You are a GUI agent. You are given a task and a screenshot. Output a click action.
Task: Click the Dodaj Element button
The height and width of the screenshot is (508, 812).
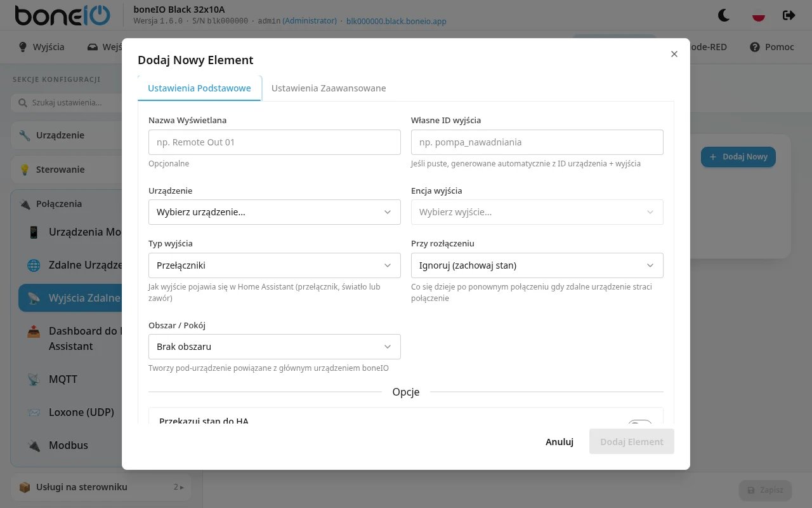[632, 441]
